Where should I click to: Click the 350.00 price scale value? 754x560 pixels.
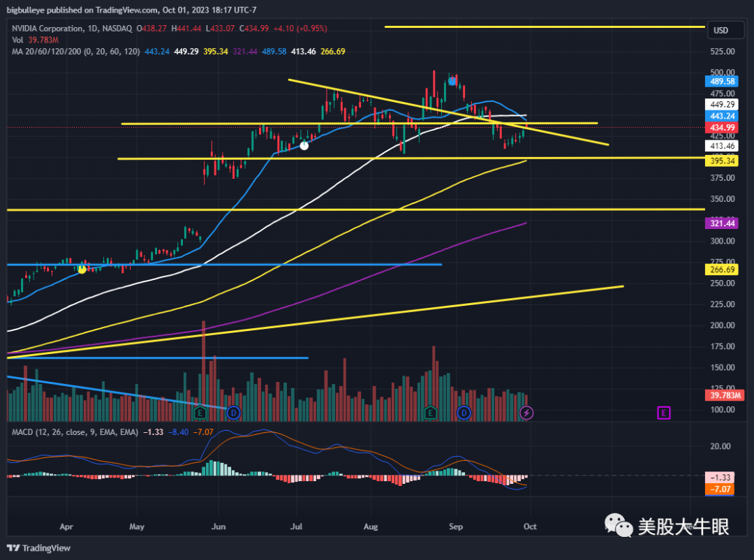(x=723, y=199)
